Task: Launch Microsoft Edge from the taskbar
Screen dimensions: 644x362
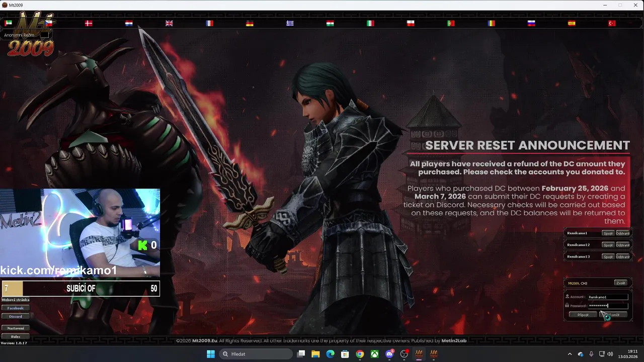Action: click(x=330, y=354)
